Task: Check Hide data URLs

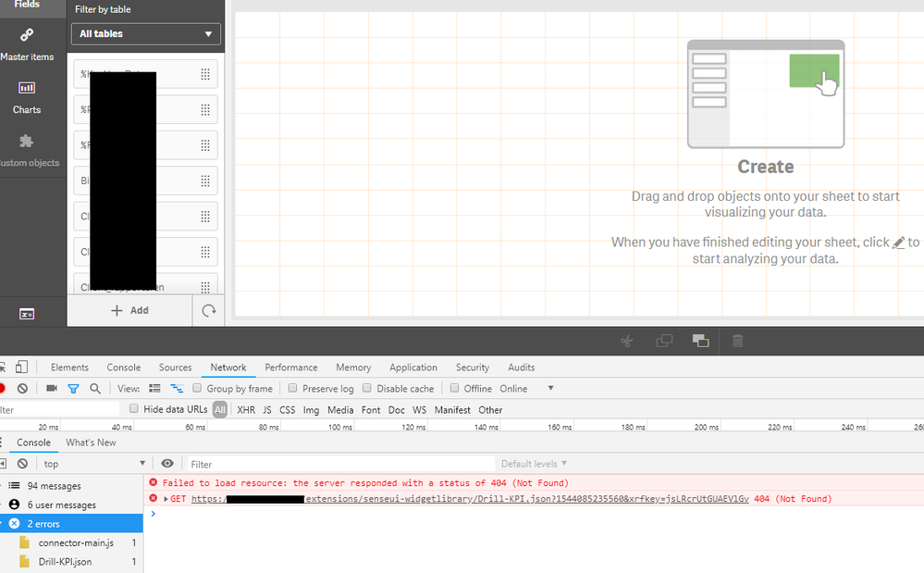Action: pos(134,408)
